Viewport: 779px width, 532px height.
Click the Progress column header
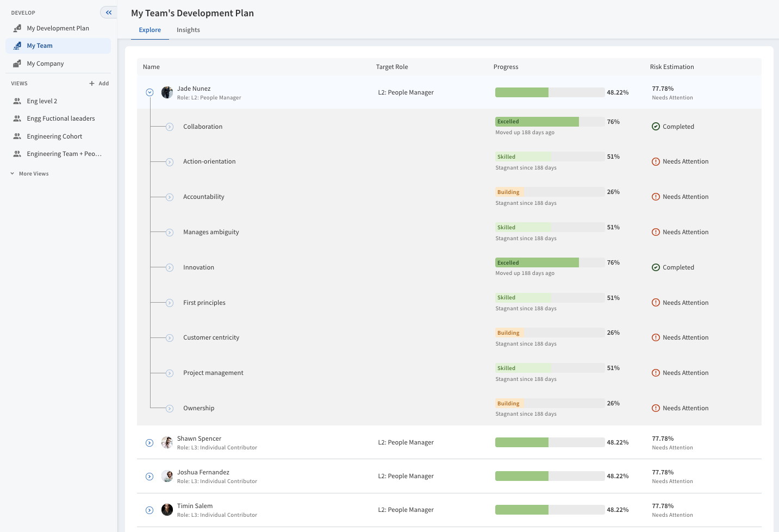(506, 67)
